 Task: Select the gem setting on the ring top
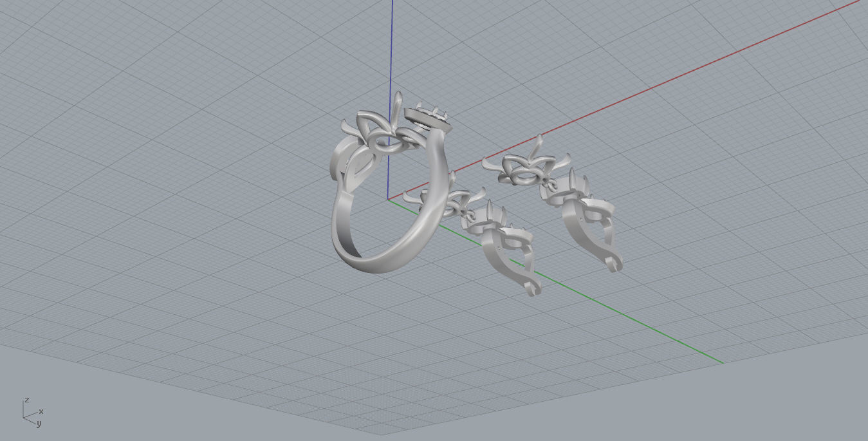click(x=429, y=118)
